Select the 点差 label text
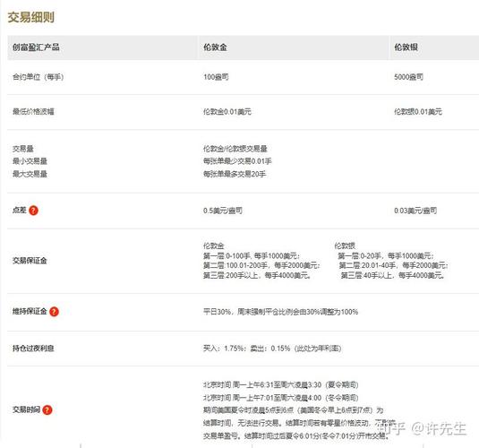The width and height of the screenshot is (479, 448). click(x=19, y=210)
